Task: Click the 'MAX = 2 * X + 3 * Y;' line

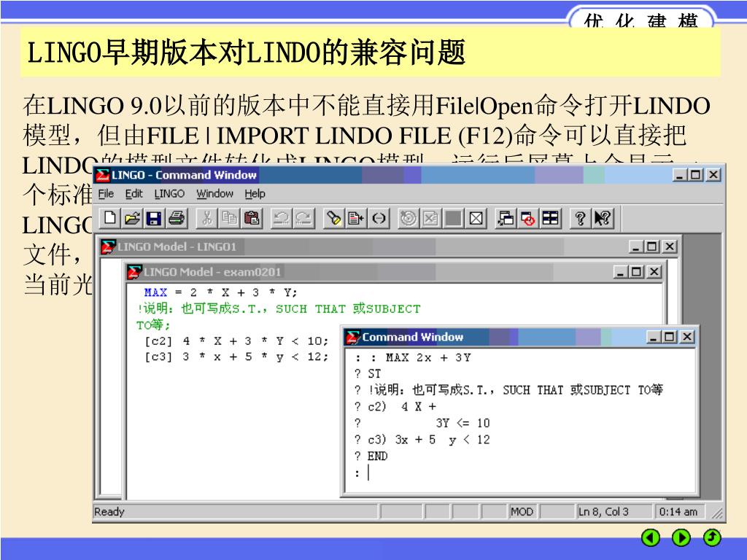Action: point(220,292)
